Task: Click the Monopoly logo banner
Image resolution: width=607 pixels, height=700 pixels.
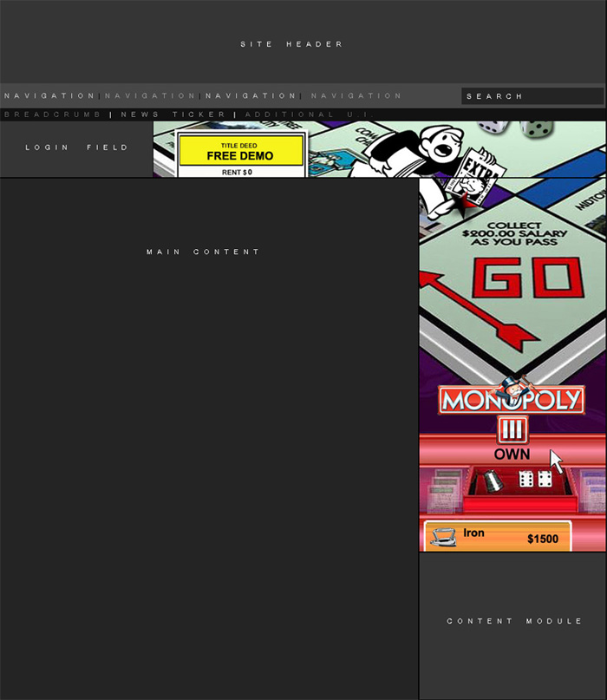Action: (x=512, y=400)
